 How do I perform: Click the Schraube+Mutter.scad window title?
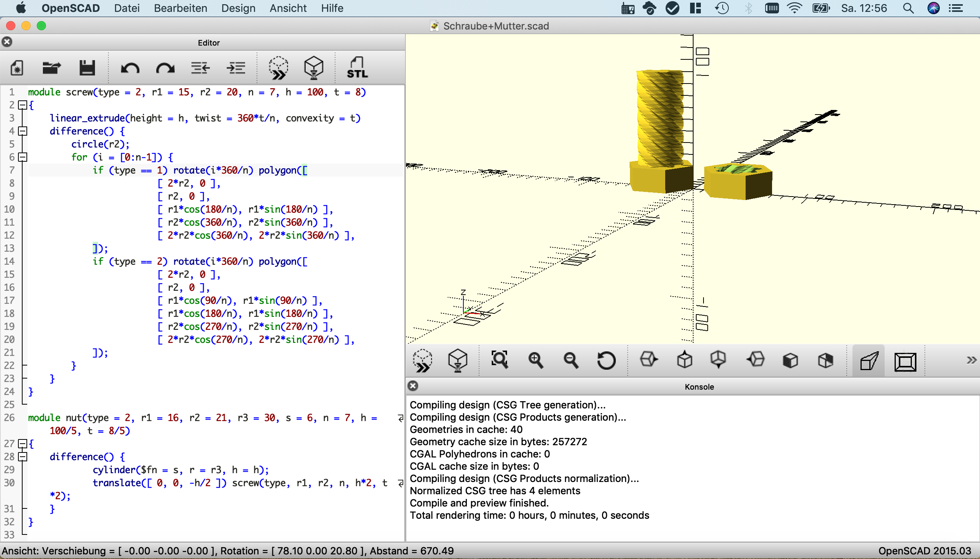click(496, 26)
